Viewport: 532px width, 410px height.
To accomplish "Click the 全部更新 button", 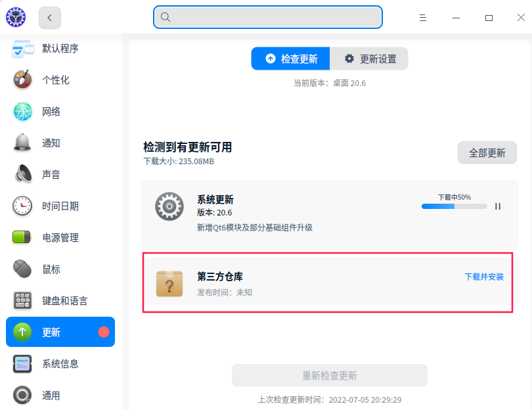I will [x=487, y=152].
